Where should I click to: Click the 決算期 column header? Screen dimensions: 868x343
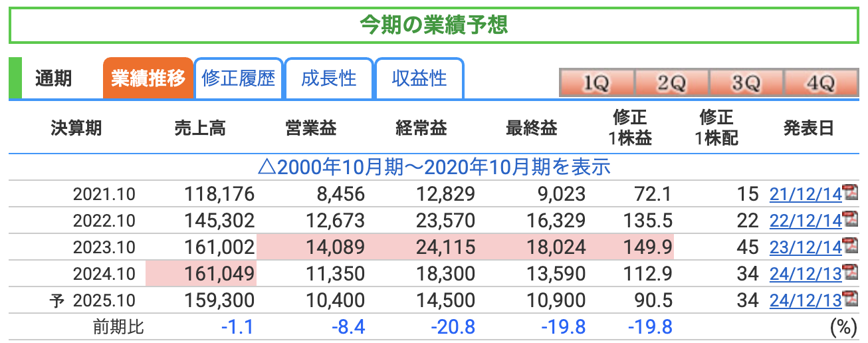tap(76, 128)
